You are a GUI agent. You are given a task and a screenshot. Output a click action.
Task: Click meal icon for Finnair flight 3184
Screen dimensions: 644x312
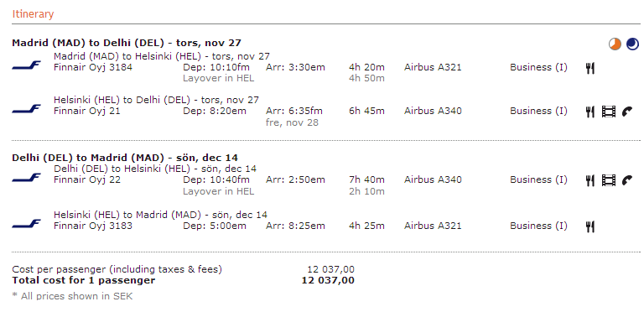pos(590,68)
